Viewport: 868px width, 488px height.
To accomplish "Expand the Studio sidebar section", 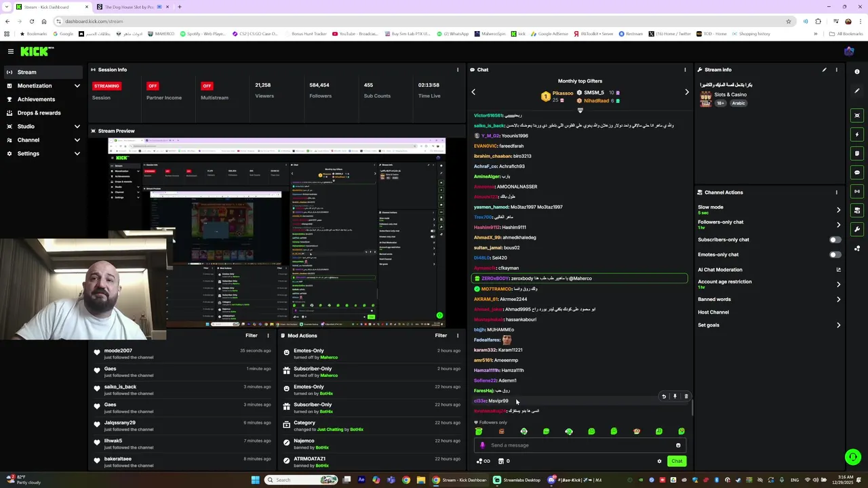I will (x=77, y=127).
